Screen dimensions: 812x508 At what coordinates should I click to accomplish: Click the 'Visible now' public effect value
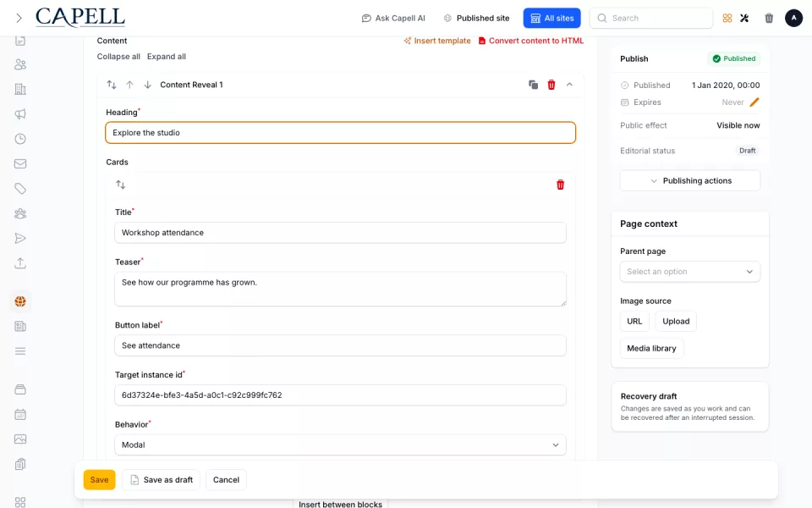tap(738, 125)
